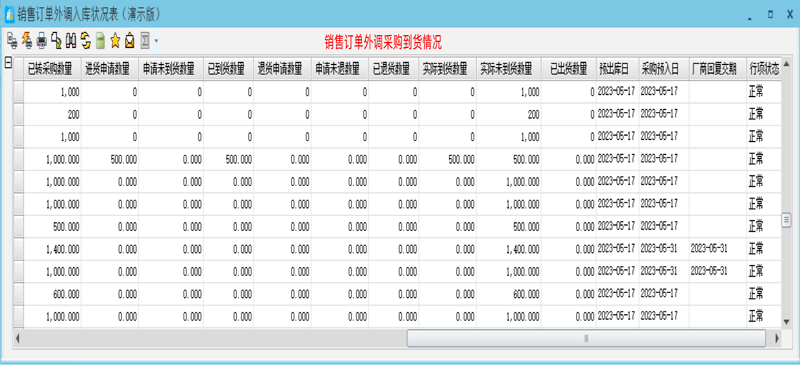
Task: Click the 600.000 cell under 实际未到货数量
Action: pos(509,294)
